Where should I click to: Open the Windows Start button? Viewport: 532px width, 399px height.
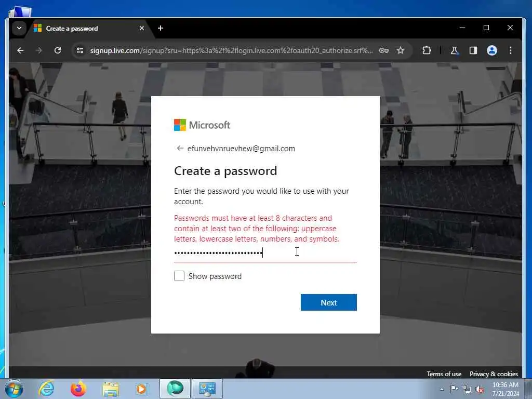(14, 389)
